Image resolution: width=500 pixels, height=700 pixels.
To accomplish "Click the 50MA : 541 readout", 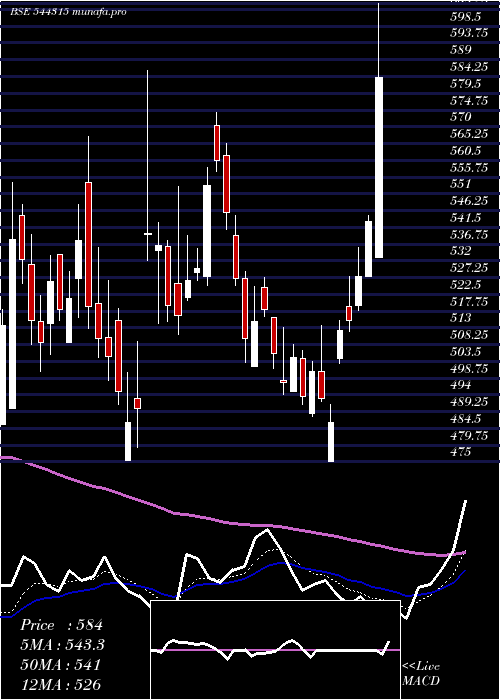I will pos(61,665).
